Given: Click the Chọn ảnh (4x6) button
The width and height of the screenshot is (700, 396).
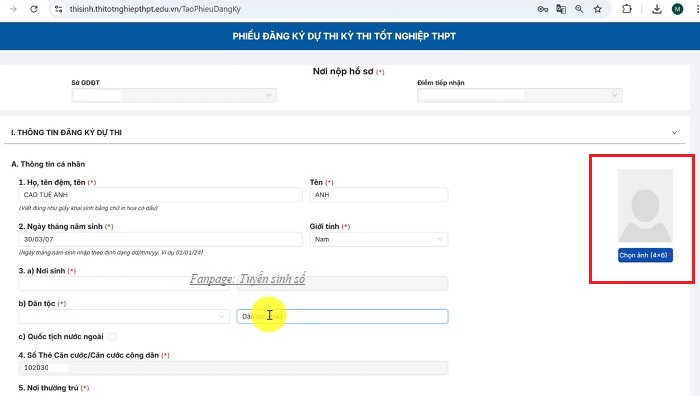Looking at the screenshot, I should [x=645, y=255].
